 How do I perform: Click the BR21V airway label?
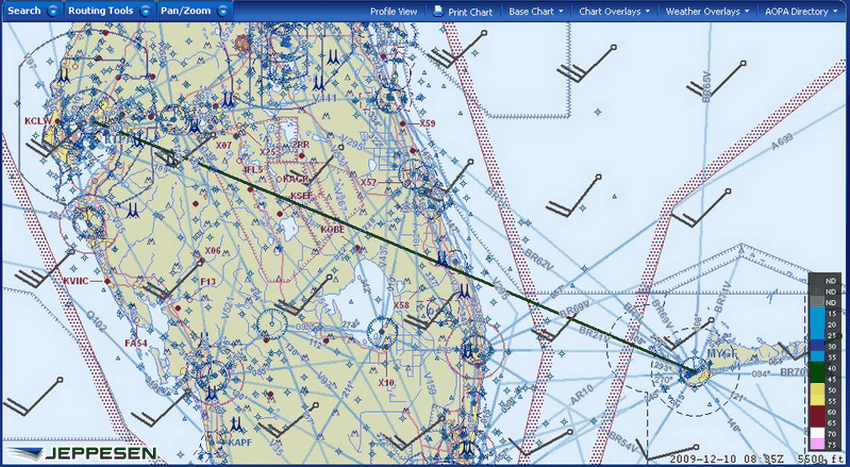pos(595,333)
